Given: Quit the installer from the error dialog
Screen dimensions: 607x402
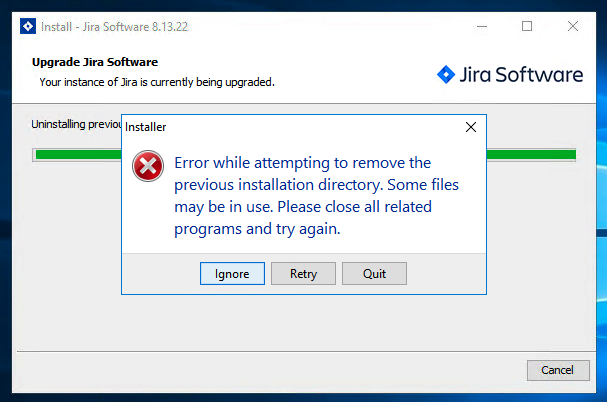Looking at the screenshot, I should [x=374, y=273].
